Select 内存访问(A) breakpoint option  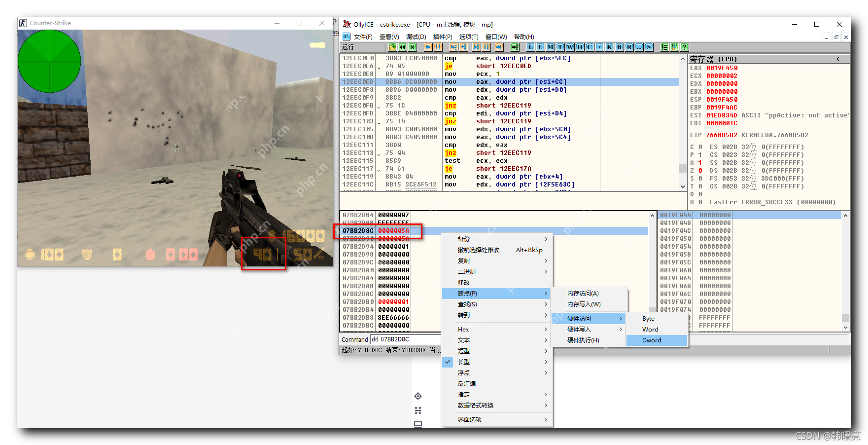point(582,293)
